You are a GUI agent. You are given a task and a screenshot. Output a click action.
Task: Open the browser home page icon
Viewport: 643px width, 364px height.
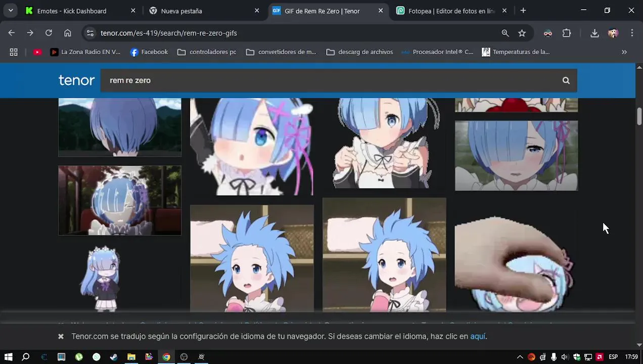[x=67, y=33]
